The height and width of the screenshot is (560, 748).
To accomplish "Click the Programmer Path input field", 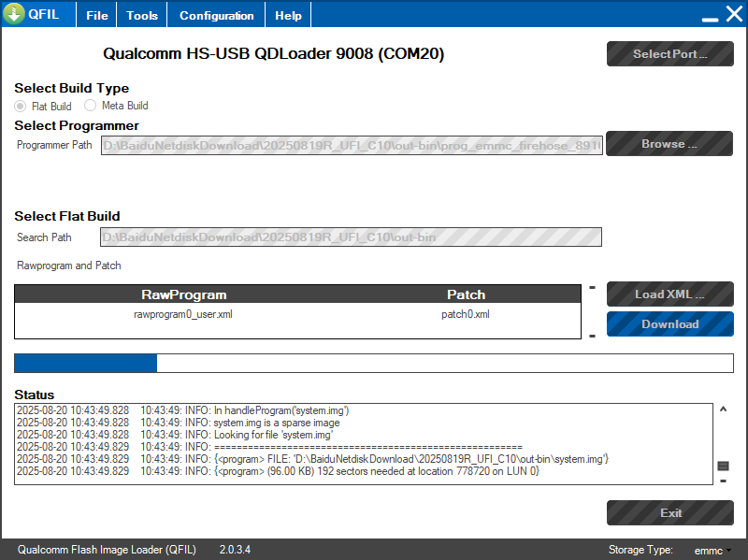I will point(352,146).
